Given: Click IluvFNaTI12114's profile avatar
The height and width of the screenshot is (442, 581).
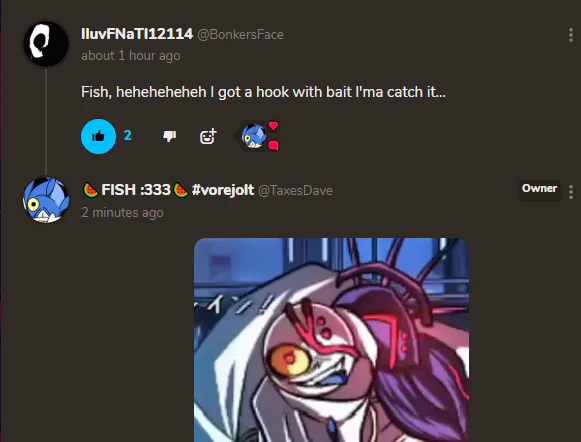Looking at the screenshot, I should pos(46,44).
